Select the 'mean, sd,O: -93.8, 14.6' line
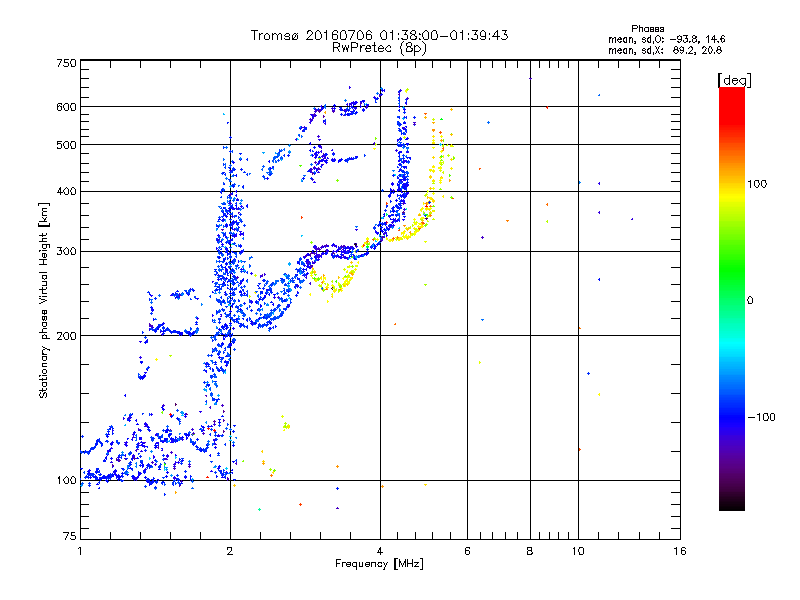Screen dimensions: 800x600 [x=666, y=39]
